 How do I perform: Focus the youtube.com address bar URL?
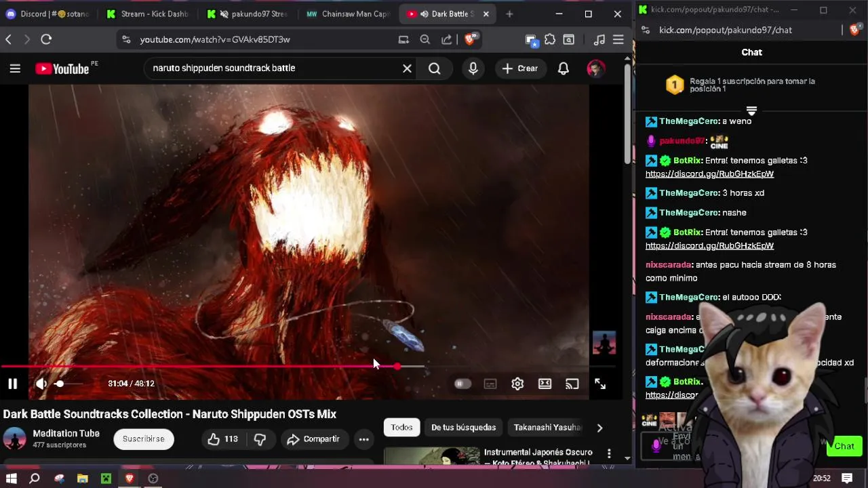215,40
